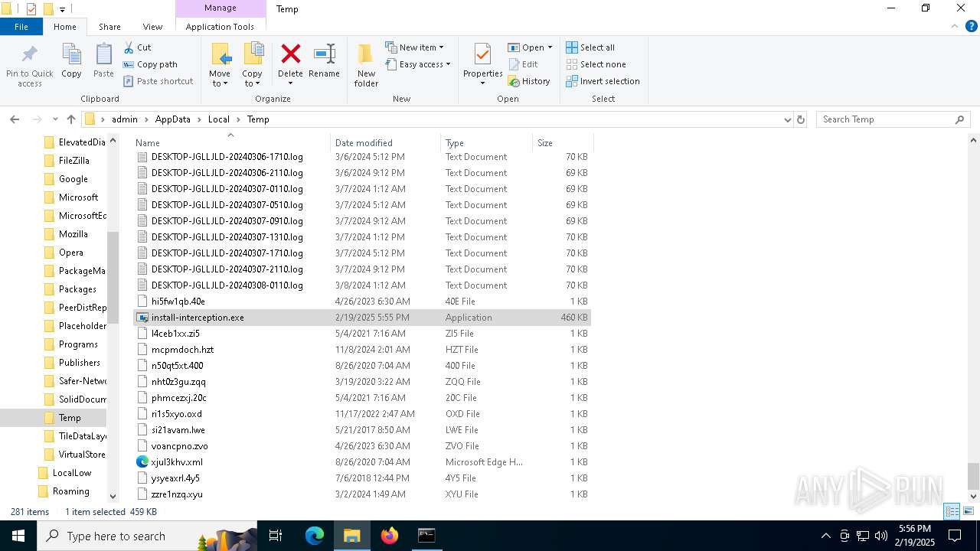Click Paste shortcut option
980x551 pixels.
[158, 81]
